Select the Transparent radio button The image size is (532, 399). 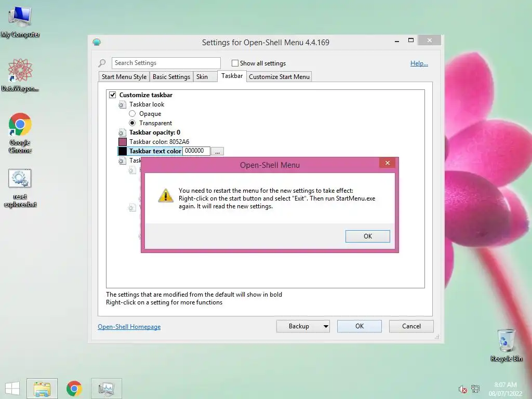tap(132, 123)
